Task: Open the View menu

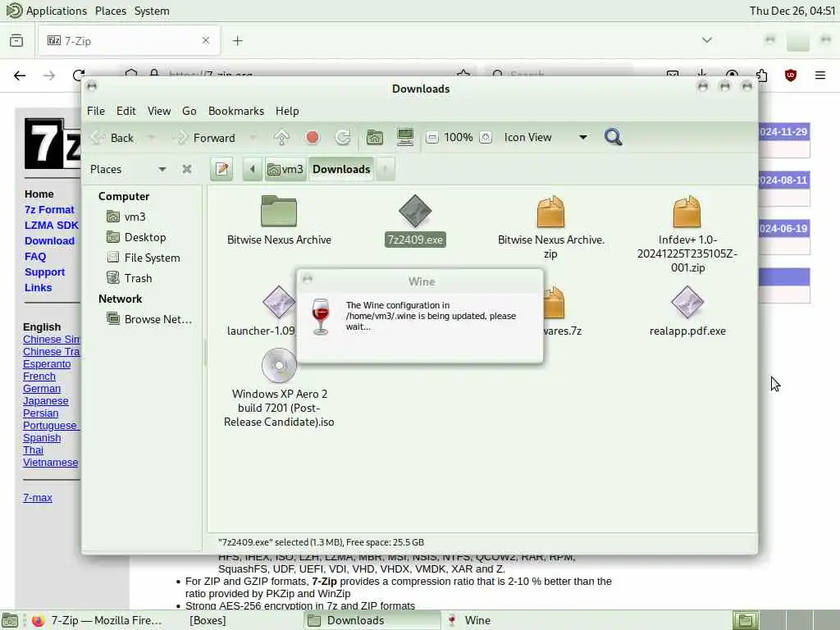Action: 159,111
